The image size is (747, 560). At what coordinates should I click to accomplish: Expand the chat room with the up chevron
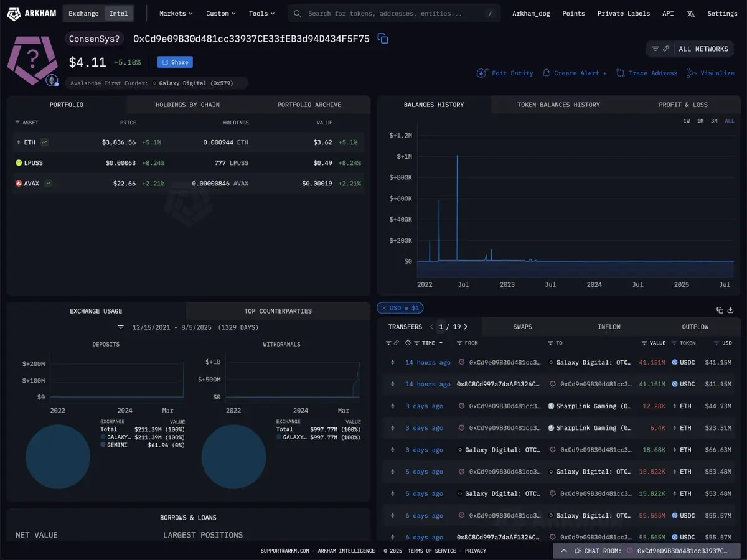pyautogui.click(x=564, y=551)
